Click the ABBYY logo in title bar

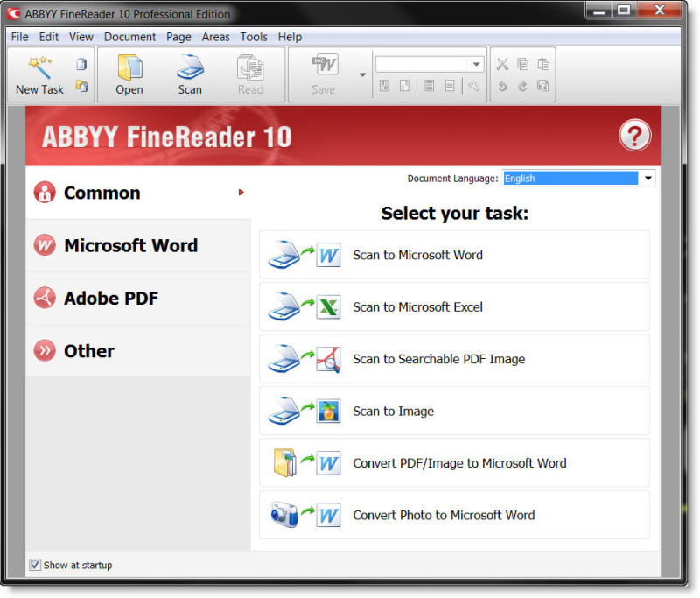[13, 13]
